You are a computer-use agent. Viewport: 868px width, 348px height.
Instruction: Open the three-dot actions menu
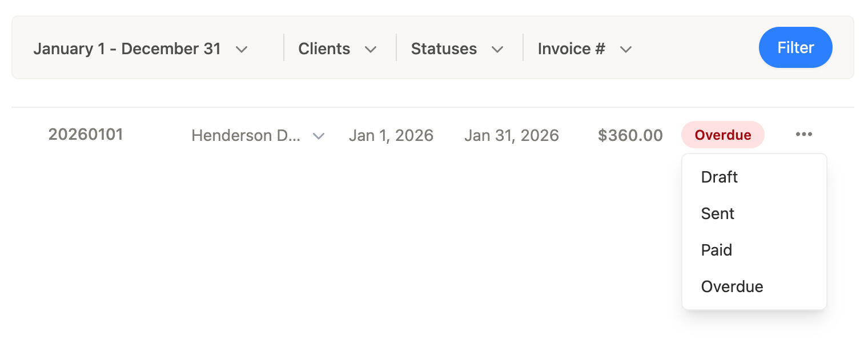[803, 135]
